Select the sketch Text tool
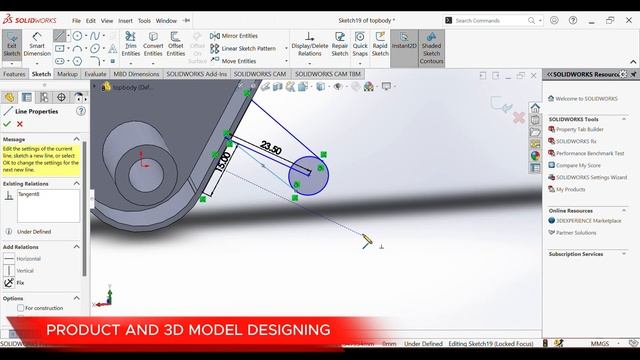The height and width of the screenshot is (360, 640). coord(113,49)
